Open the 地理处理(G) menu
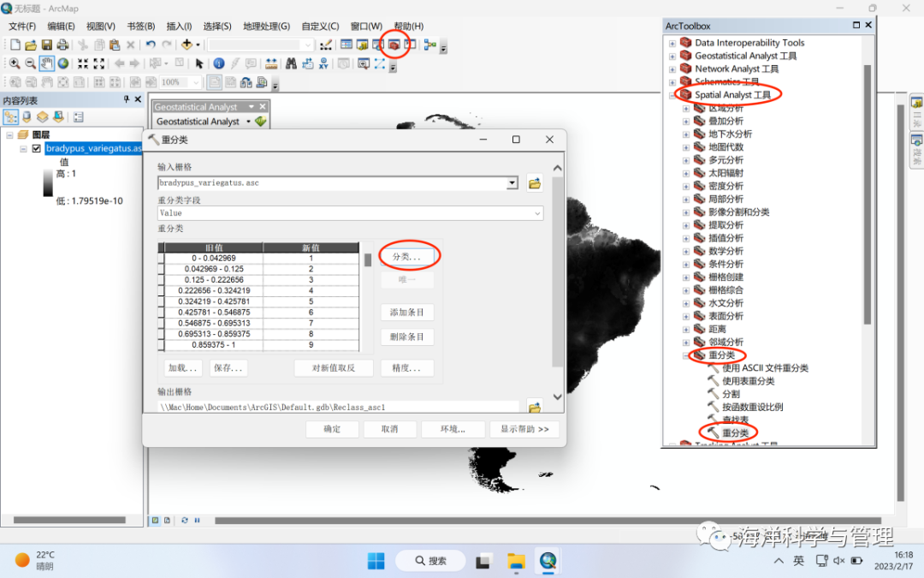 266,27
